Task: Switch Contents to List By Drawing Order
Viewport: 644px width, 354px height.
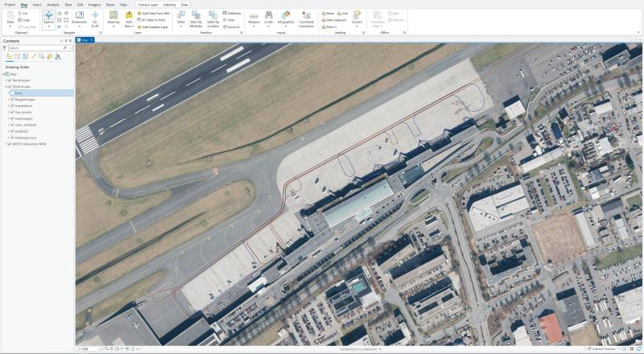Action: pos(10,56)
